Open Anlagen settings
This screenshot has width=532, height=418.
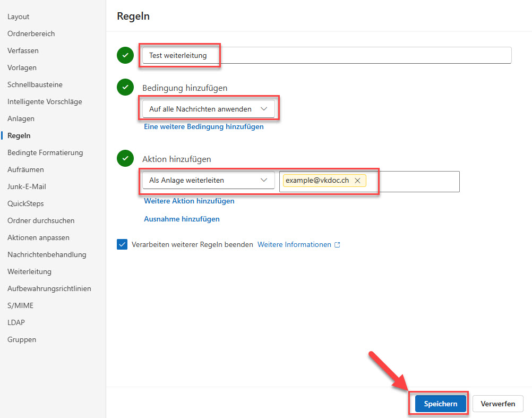point(21,118)
